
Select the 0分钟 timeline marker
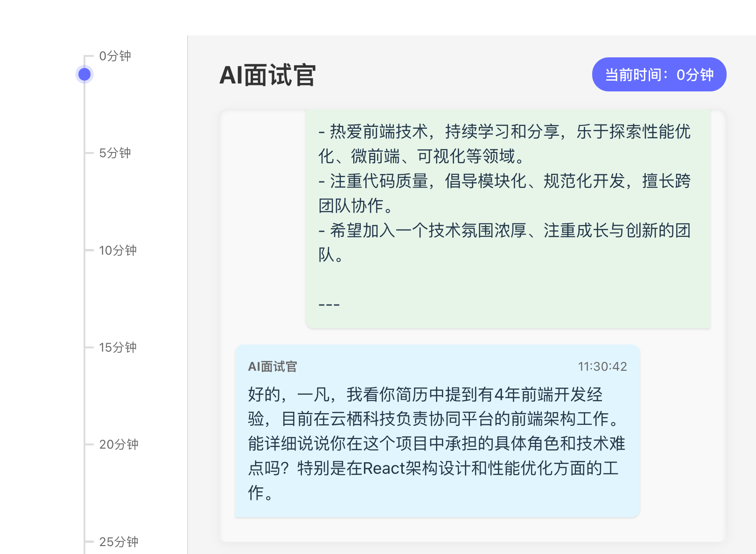tap(115, 56)
